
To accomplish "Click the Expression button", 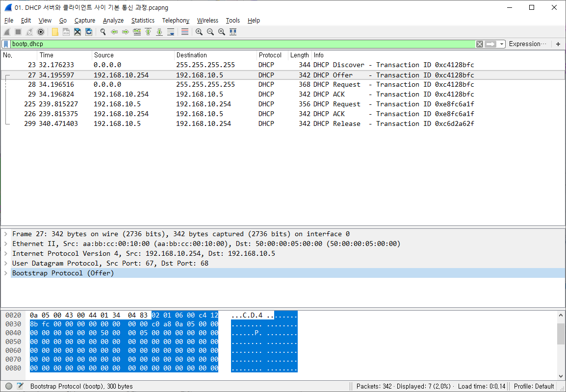I will click(x=527, y=44).
